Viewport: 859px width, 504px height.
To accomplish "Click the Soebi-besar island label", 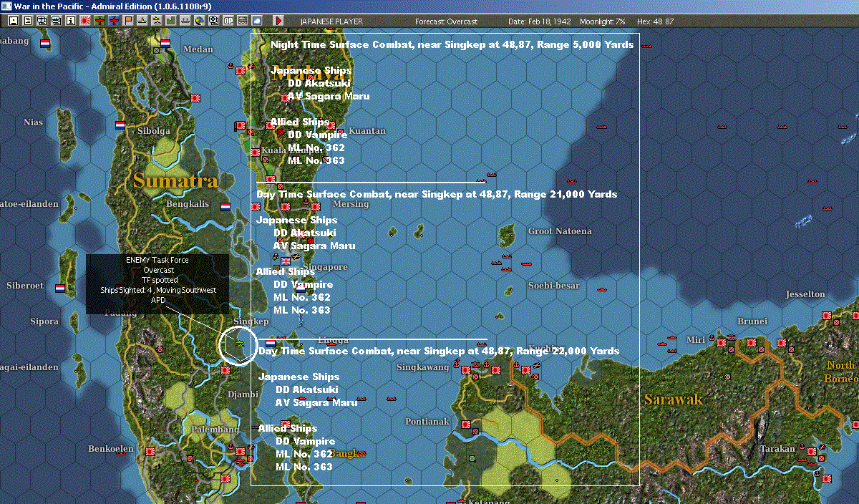I will (553, 286).
